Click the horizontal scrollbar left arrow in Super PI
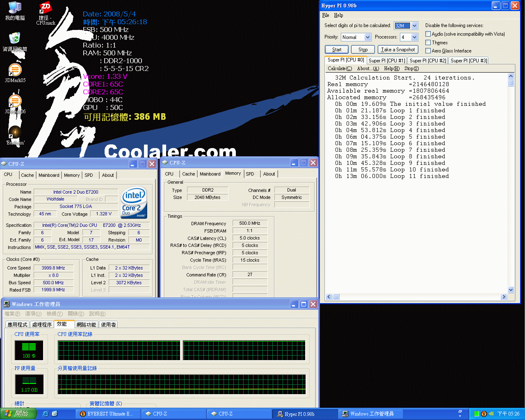Image resolution: width=525 pixels, height=420 pixels. click(x=329, y=297)
